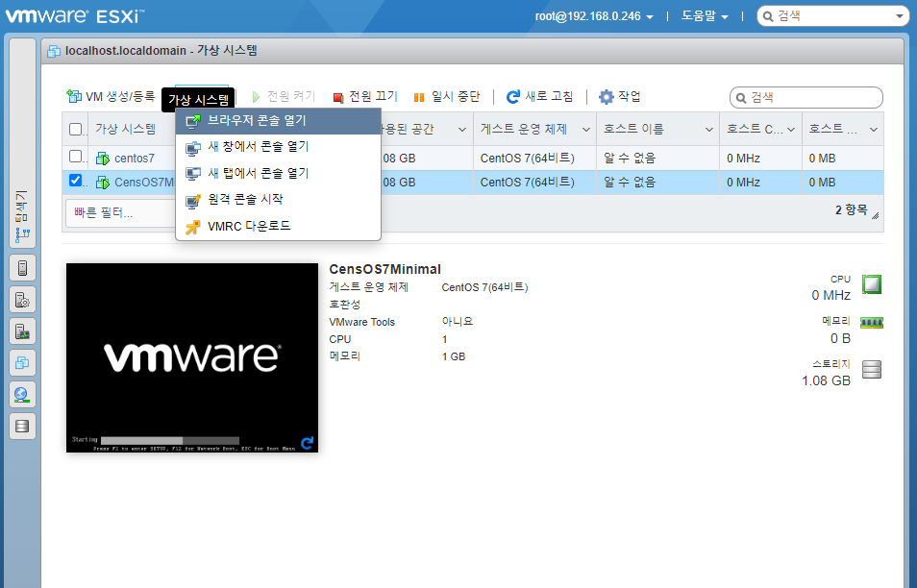Click the '2 항목' item count text
This screenshot has height=588, width=917.
coord(851,209)
